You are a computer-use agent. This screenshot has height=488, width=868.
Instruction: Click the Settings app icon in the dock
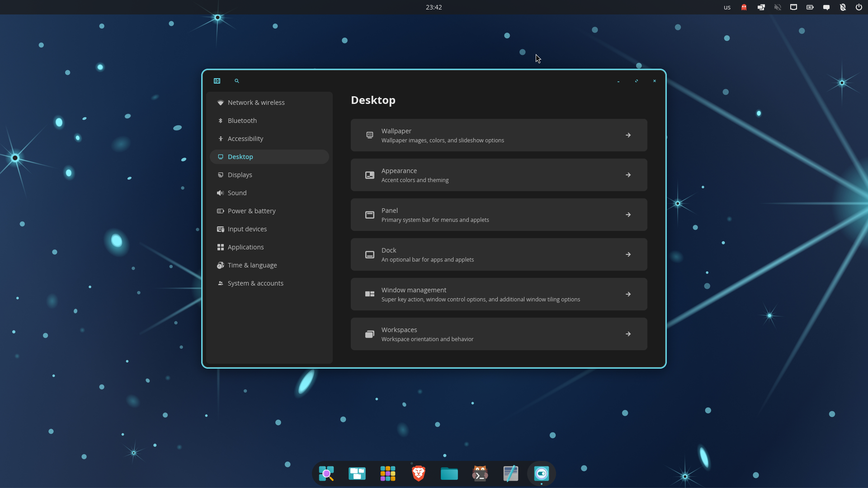(542, 474)
